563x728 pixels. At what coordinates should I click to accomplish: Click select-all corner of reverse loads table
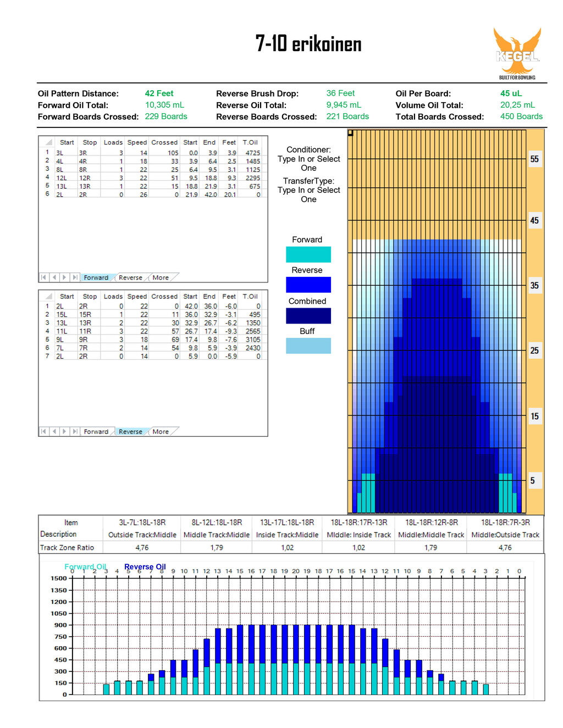(x=48, y=296)
